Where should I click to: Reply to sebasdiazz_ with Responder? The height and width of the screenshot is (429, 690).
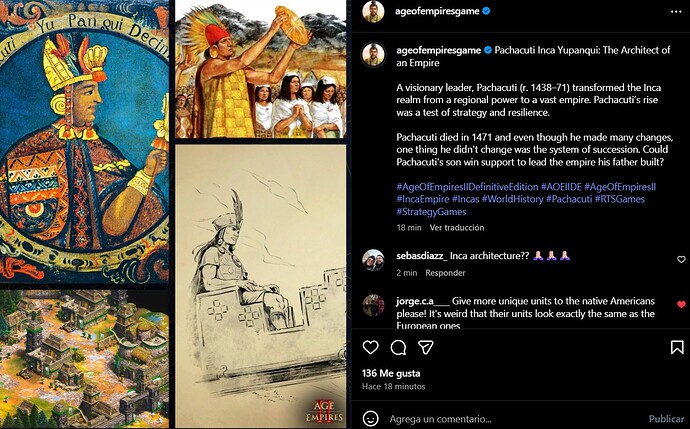pyautogui.click(x=445, y=273)
